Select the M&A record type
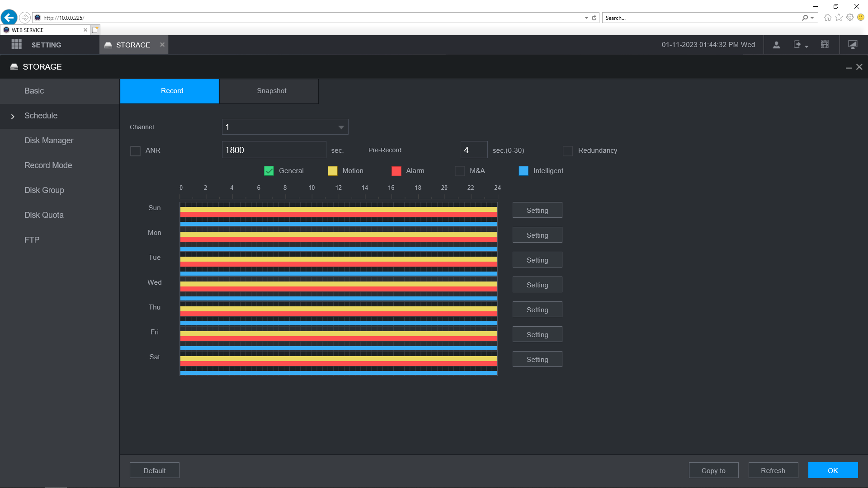The image size is (868, 488). coord(460,171)
